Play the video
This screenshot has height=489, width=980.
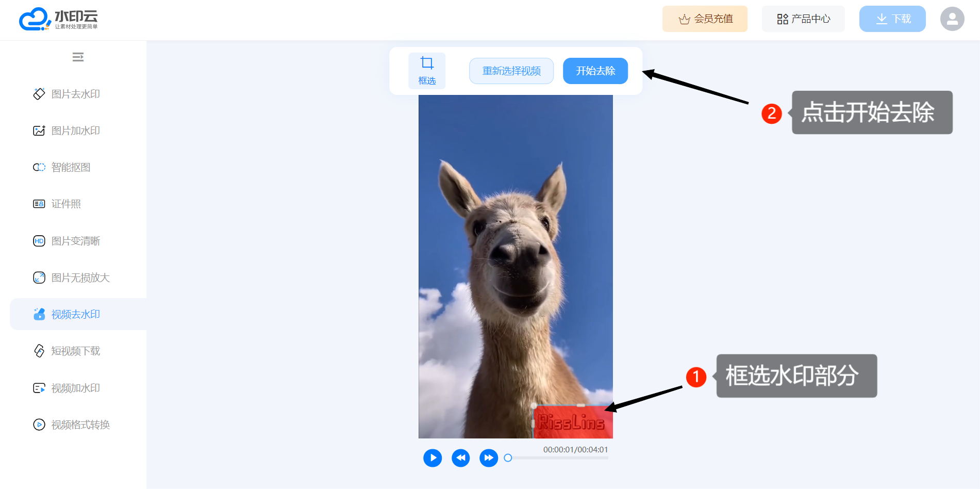pyautogui.click(x=433, y=458)
